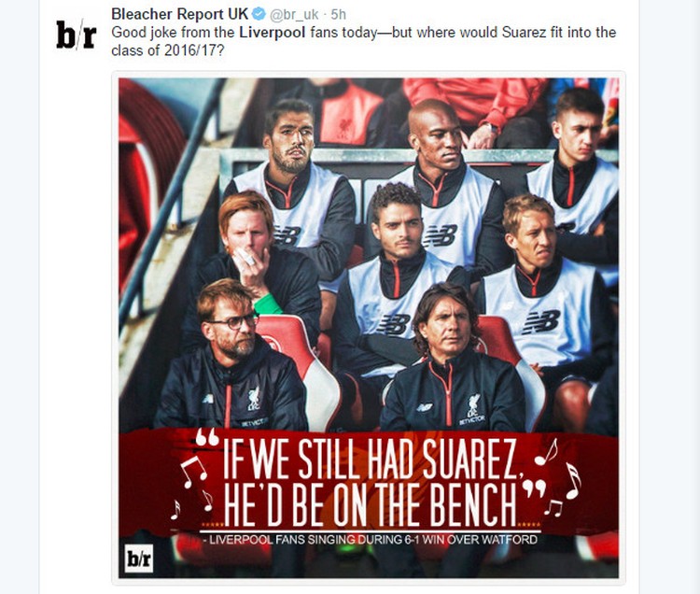Image resolution: width=700 pixels, height=594 pixels.
Task: Click the opening quotation mark graphic
Action: click(207, 437)
